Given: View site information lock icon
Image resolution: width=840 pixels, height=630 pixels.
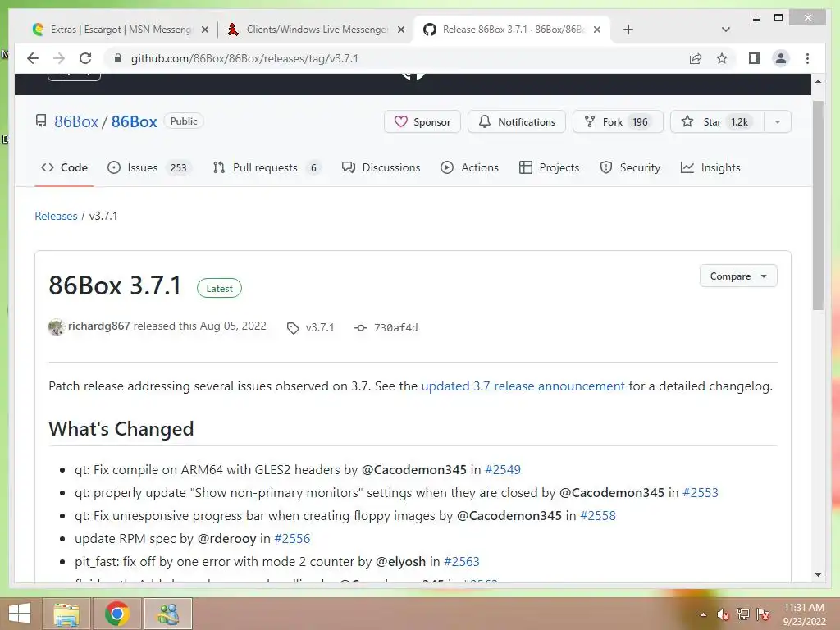Looking at the screenshot, I should click(x=118, y=58).
